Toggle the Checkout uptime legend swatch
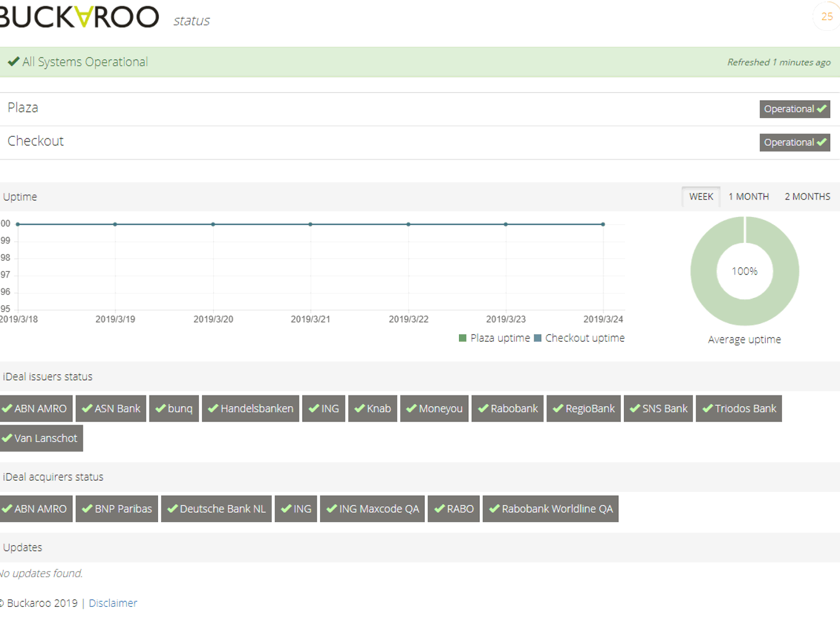 [537, 338]
